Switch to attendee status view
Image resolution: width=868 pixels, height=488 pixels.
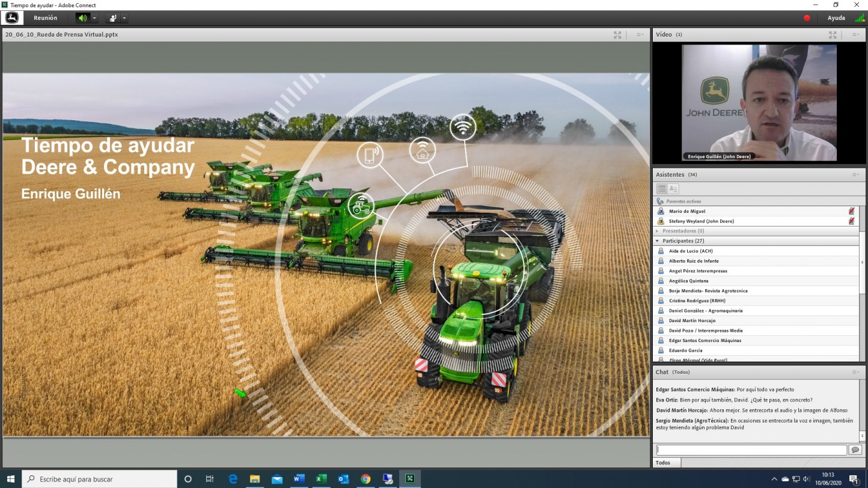[x=673, y=189]
